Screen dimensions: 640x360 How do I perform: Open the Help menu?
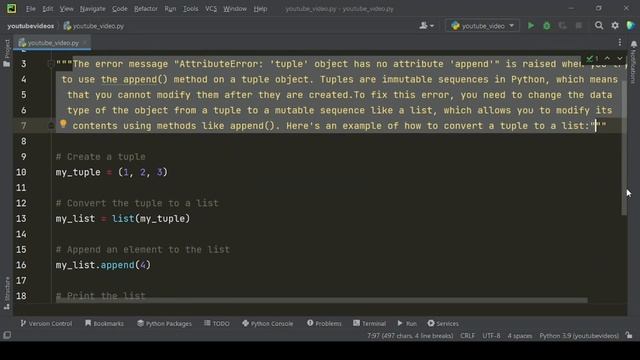click(x=260, y=9)
